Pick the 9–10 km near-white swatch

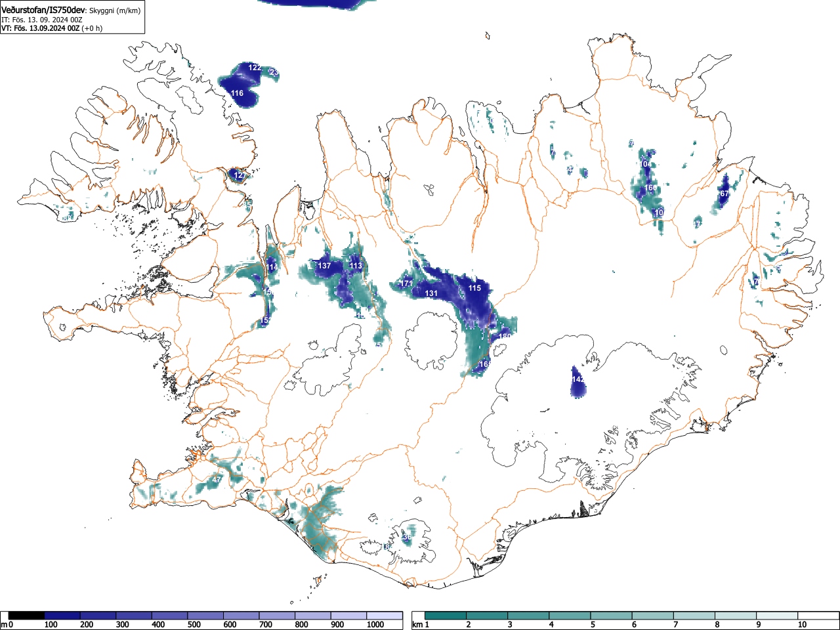click(x=776, y=616)
